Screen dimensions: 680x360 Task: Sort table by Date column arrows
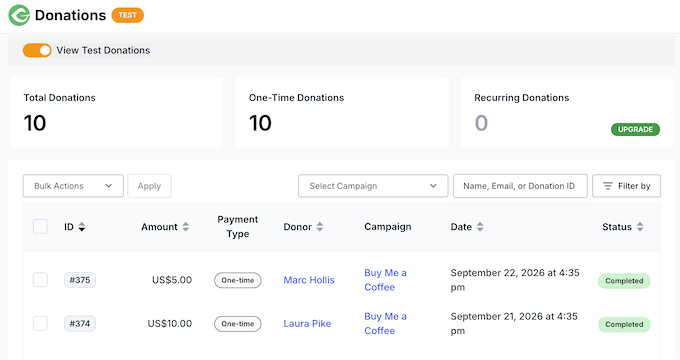[x=480, y=227]
